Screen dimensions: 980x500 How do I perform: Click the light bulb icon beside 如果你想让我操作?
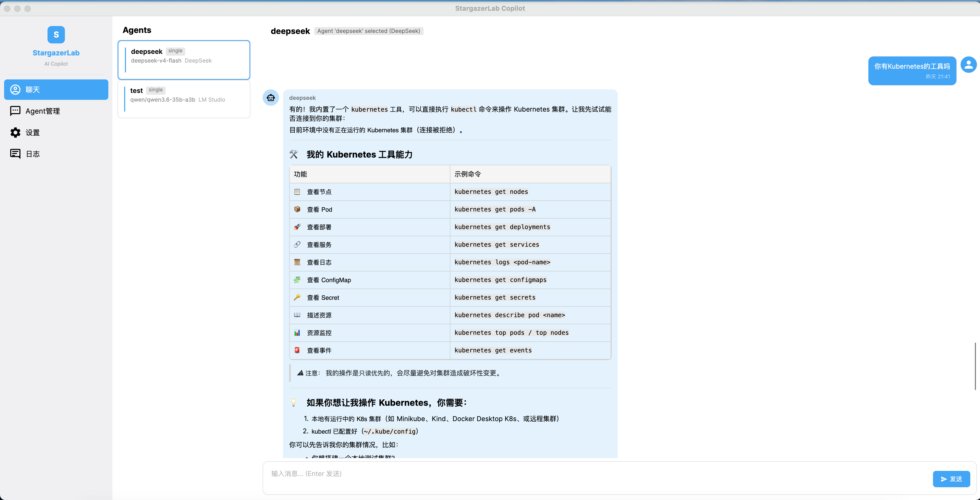pos(294,403)
